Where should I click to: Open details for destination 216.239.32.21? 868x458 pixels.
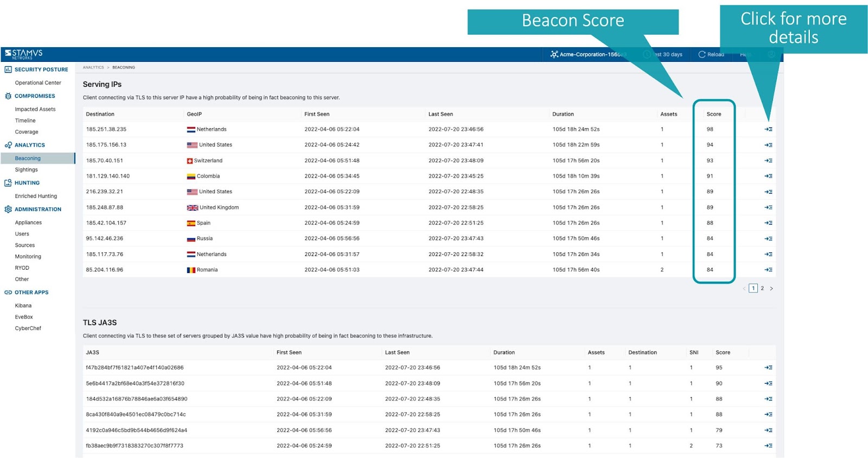[x=768, y=192]
